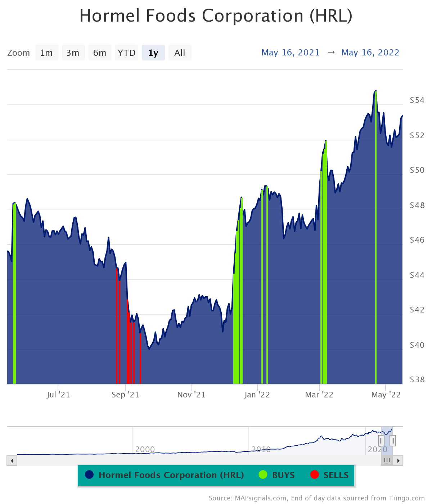Click the blue HRL legend color dot
This screenshot has height=504, width=432.
click(89, 474)
